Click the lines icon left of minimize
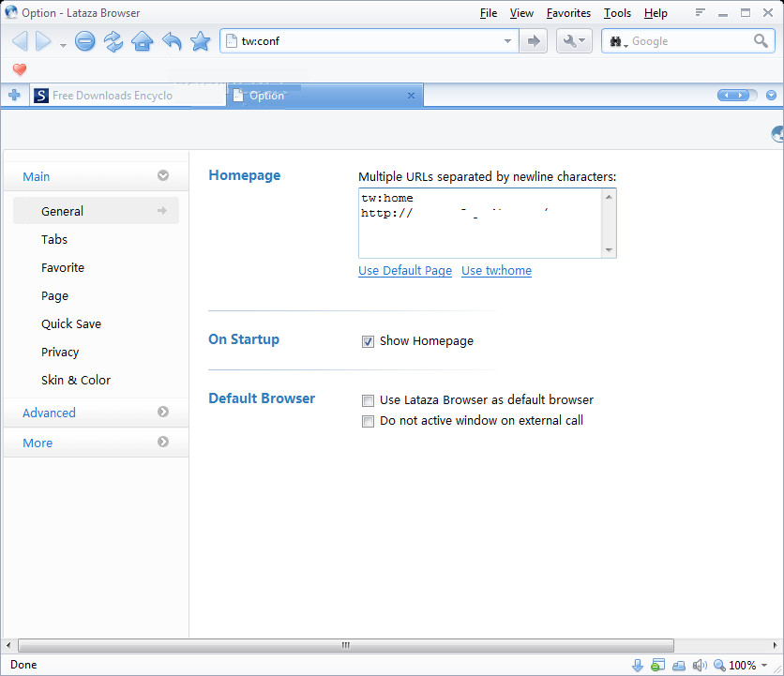 tap(700, 12)
